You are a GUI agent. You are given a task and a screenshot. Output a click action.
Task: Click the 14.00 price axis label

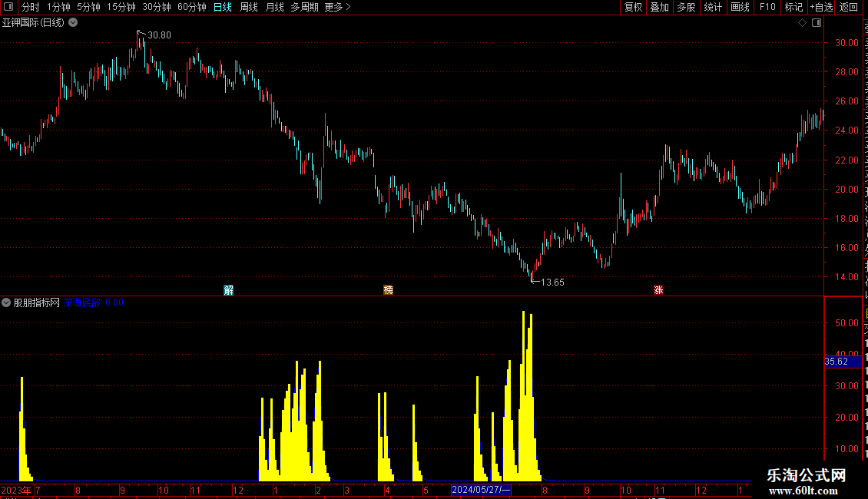tap(846, 277)
